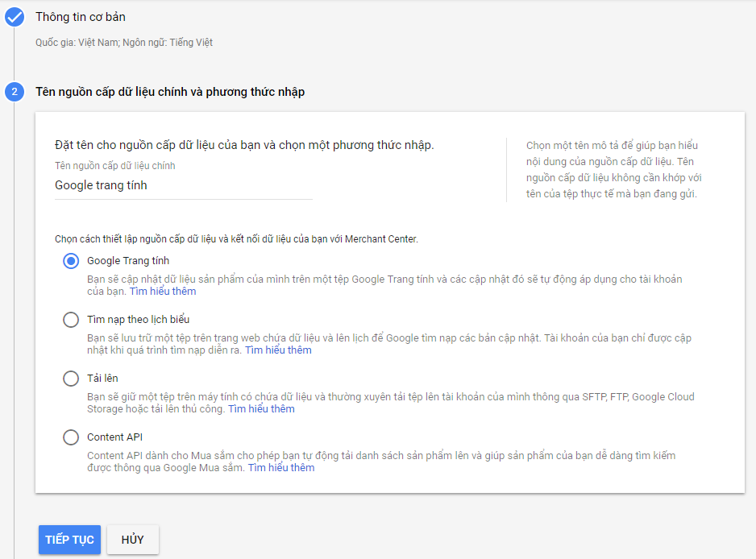Enable the 'Content API' radio button
This screenshot has width=756, height=559.
(x=71, y=437)
